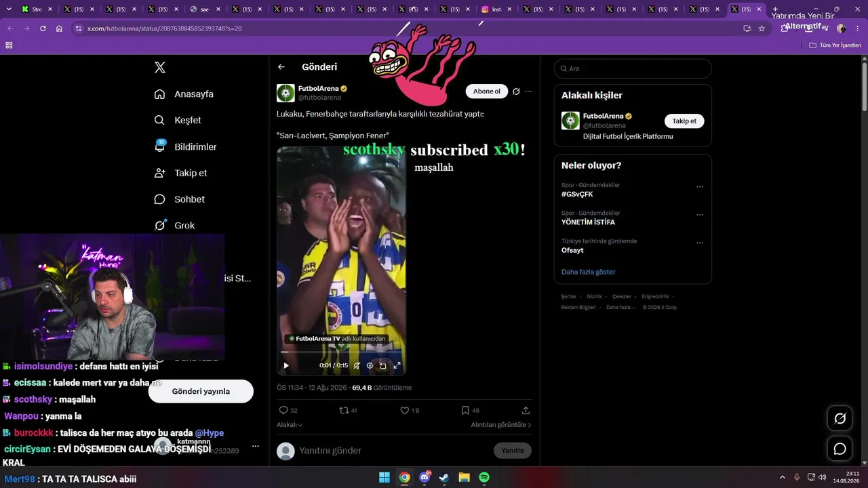Switch to the Instagram tab
The width and height of the screenshot is (868, 488).
click(x=497, y=9)
